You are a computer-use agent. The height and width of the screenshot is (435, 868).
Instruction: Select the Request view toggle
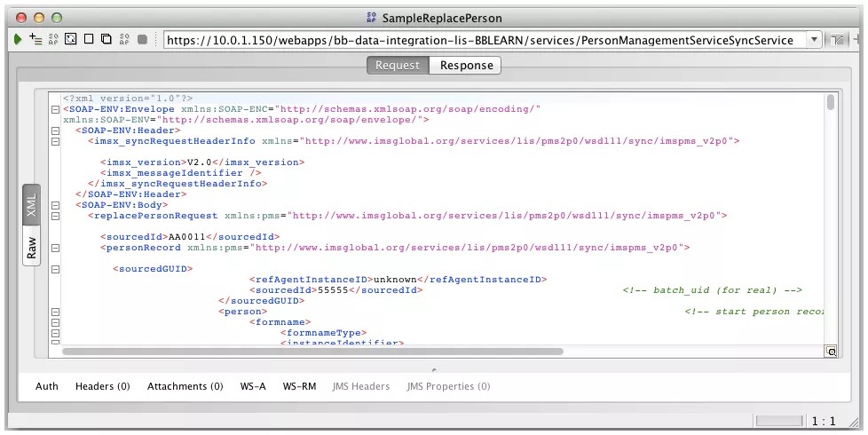coord(398,66)
